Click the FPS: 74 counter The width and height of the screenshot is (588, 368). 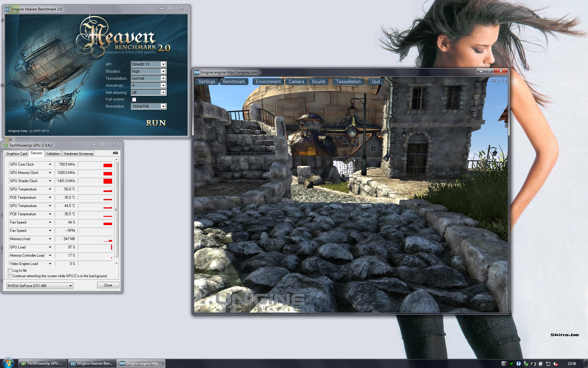click(499, 81)
